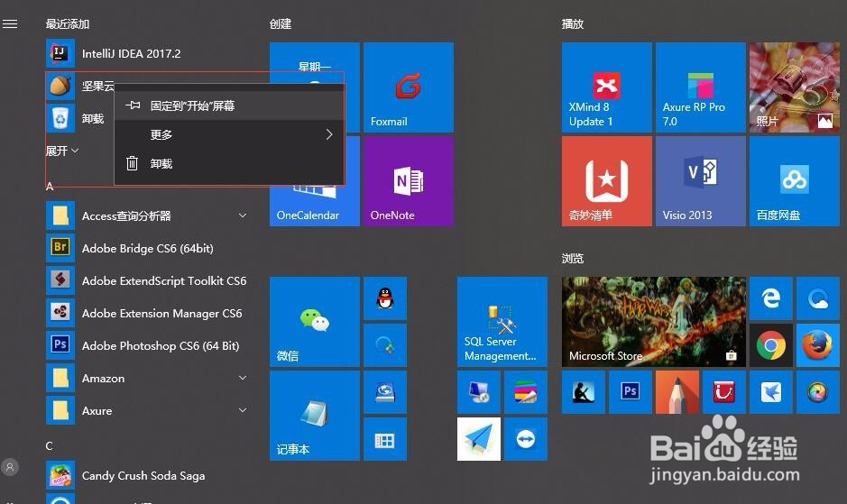Screen dimensions: 847x504
Task: Launch the Google Chrome tile
Action: (771, 345)
